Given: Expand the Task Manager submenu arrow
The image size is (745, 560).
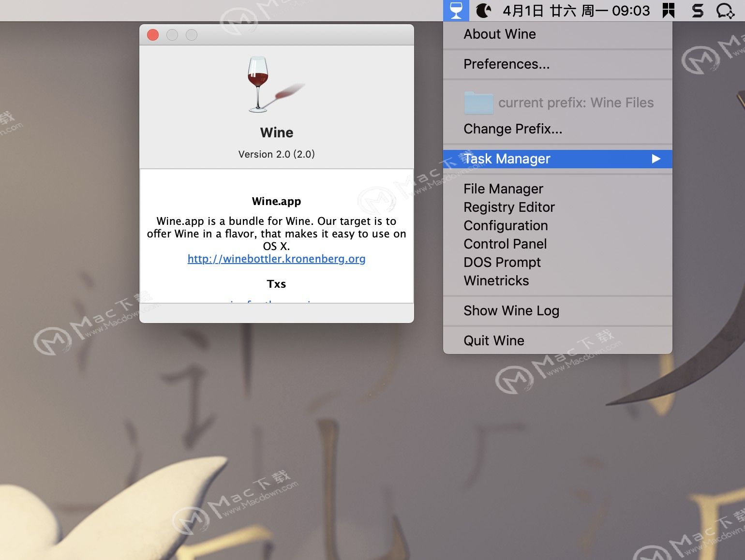Looking at the screenshot, I should (656, 159).
